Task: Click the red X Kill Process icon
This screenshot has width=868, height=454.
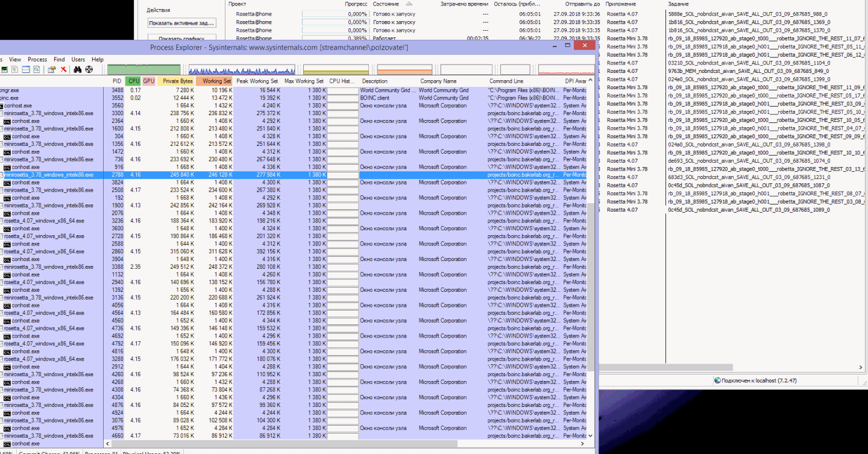Action: coord(63,70)
